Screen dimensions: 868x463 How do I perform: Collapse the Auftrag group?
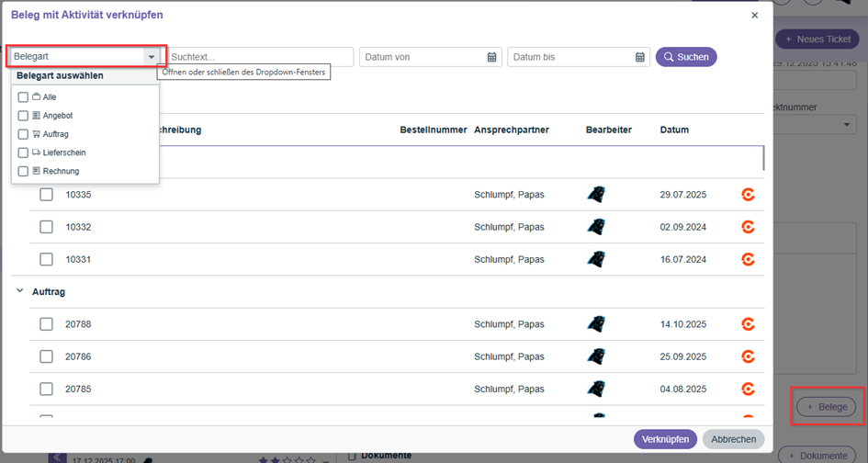20,291
